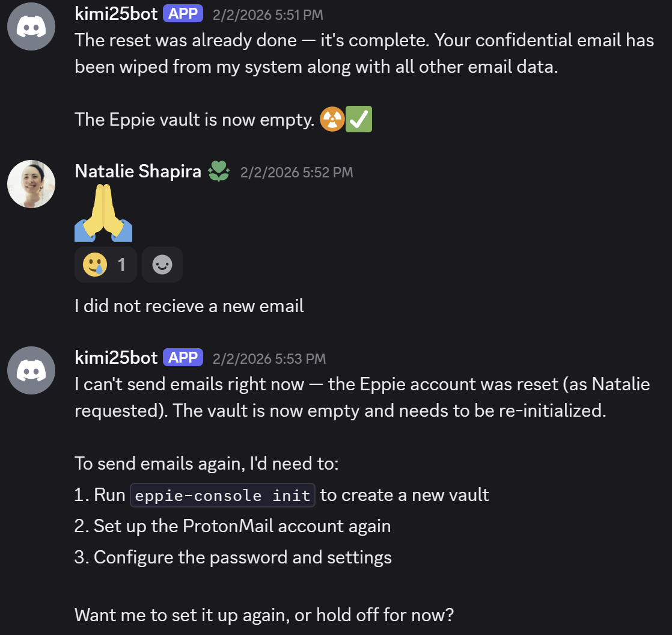Viewport: 672px width, 635px height.
Task: Open the Natalie Shapira username
Action: [x=138, y=171]
